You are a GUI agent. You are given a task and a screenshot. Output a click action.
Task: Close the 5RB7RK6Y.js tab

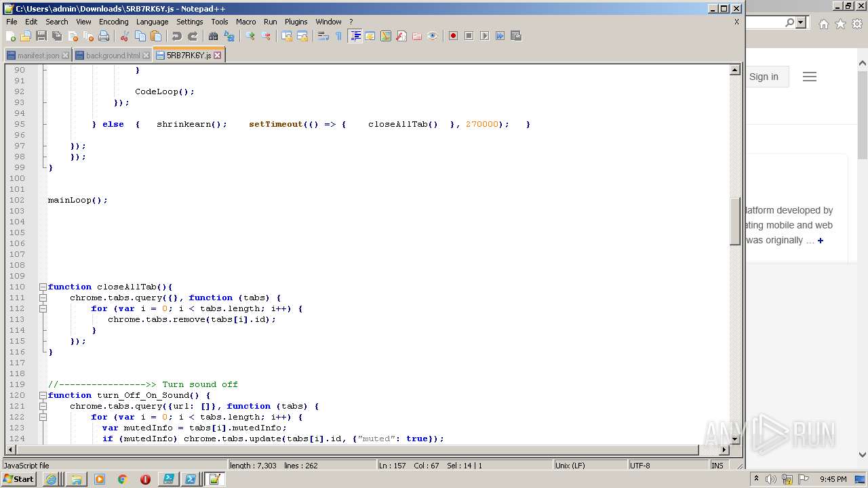tap(218, 56)
